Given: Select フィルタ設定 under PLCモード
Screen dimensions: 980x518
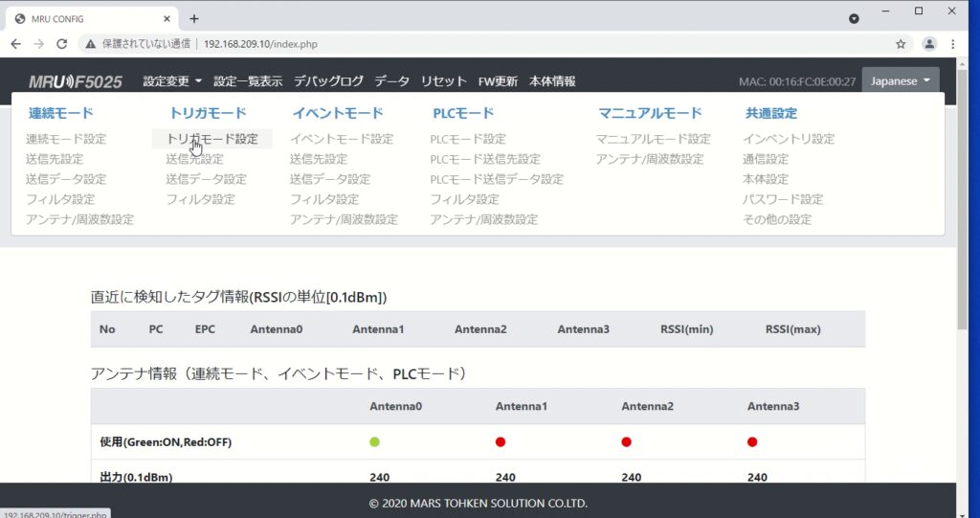Looking at the screenshot, I should (x=464, y=199).
